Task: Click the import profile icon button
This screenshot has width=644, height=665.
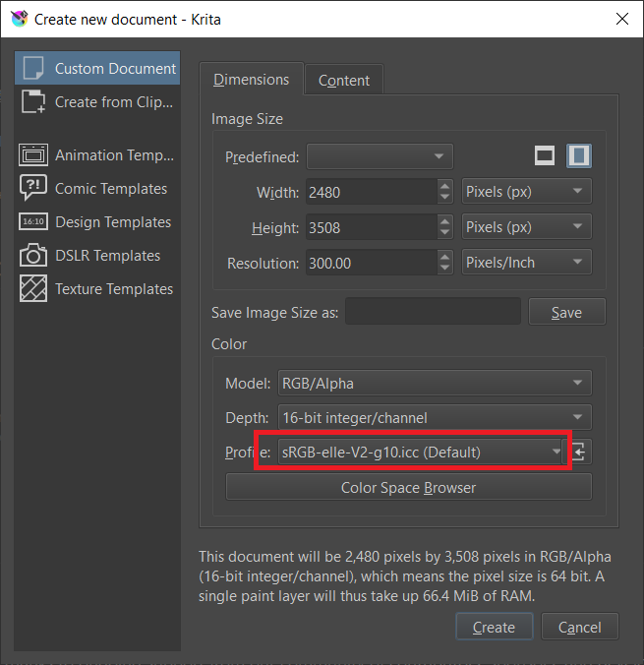Action: tap(578, 452)
